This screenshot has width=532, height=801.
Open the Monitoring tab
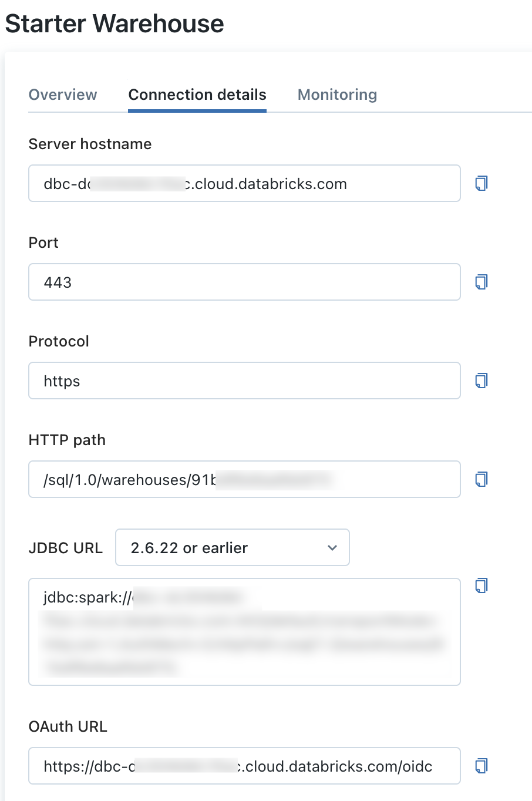pos(338,95)
